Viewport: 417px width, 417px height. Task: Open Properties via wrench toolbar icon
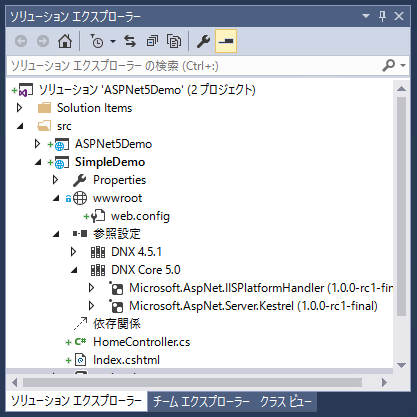click(203, 41)
